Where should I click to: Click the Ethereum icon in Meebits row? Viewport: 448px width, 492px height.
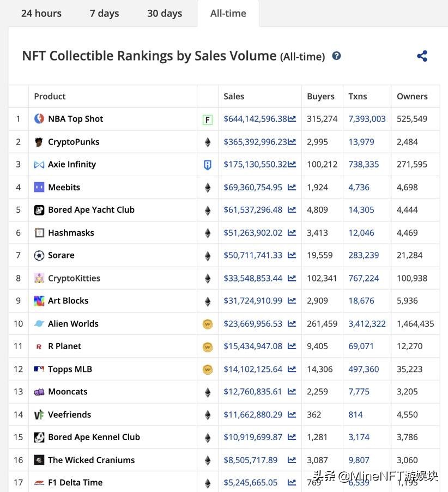(x=207, y=188)
